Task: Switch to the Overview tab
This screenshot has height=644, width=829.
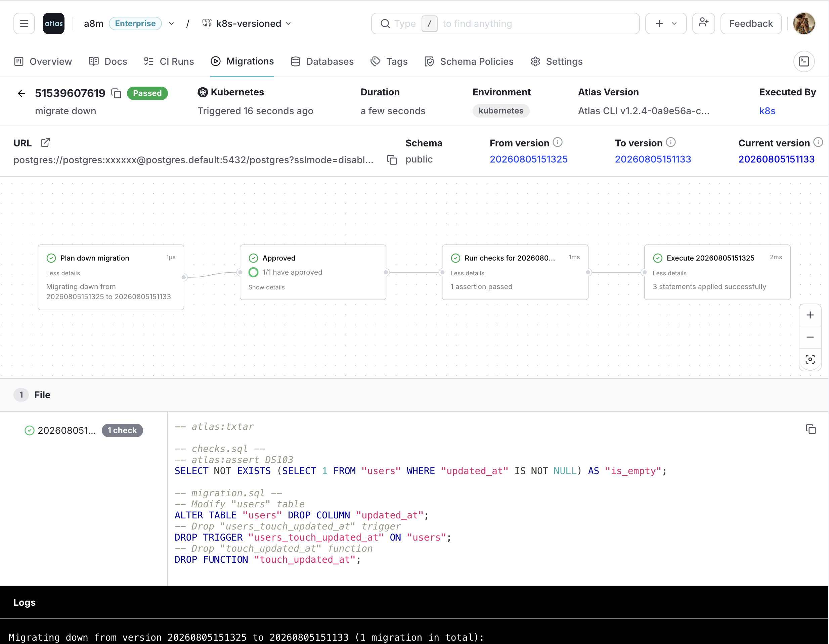Action: (43, 61)
